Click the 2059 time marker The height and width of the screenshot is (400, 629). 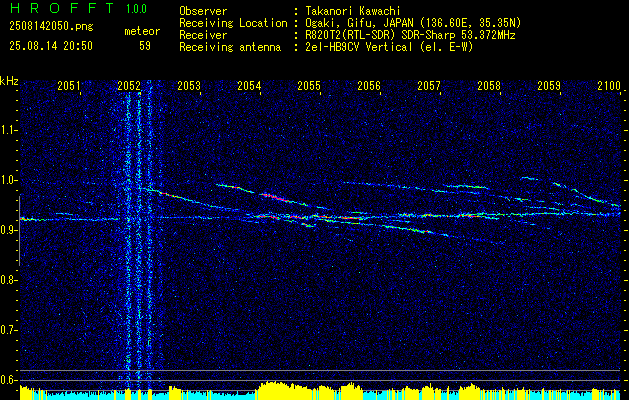click(549, 85)
